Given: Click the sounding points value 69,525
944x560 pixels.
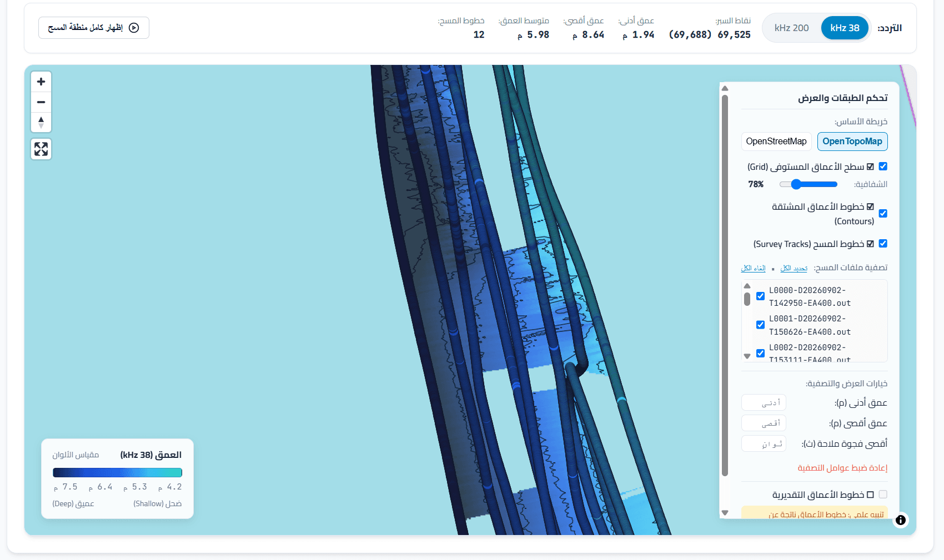Looking at the screenshot, I should (734, 35).
